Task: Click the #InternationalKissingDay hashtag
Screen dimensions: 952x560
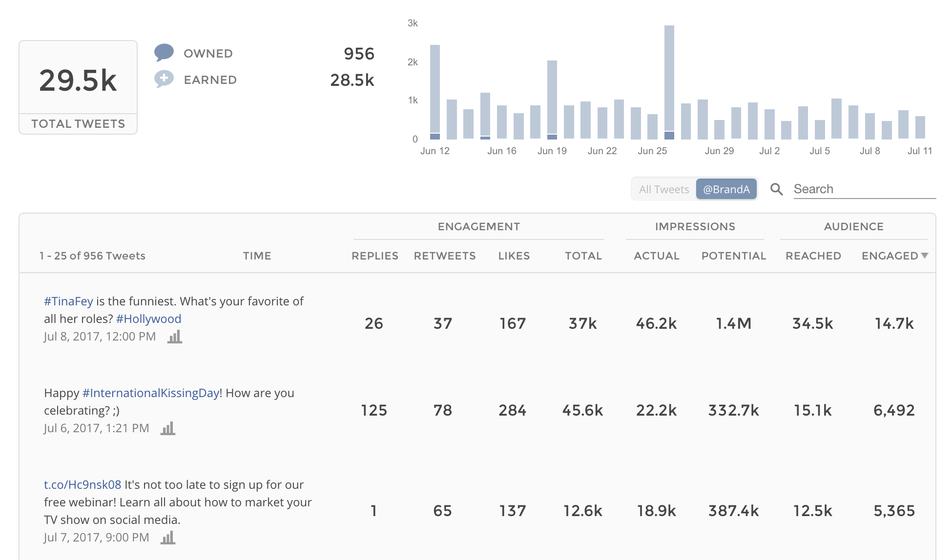Action: [150, 393]
